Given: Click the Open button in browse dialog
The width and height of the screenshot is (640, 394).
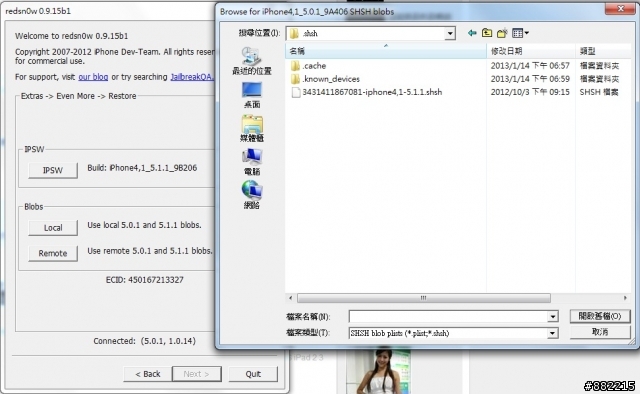Looking at the screenshot, I should point(600,316).
